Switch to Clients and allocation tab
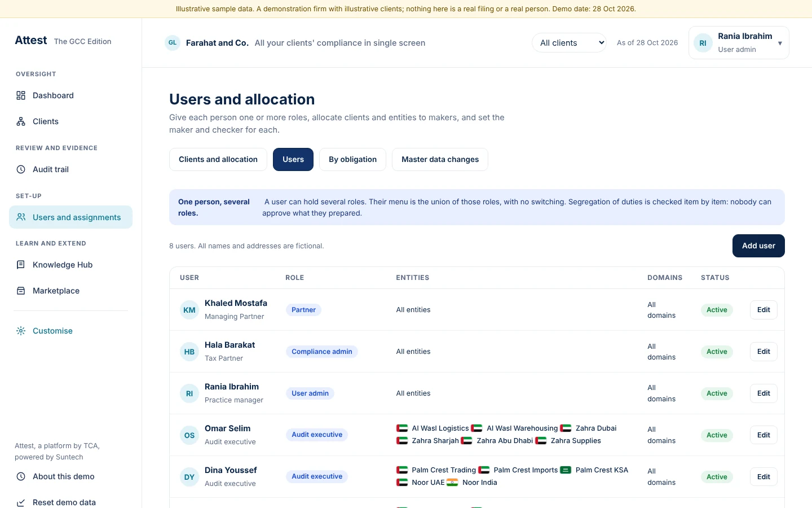The height and width of the screenshot is (508, 812). (218, 160)
